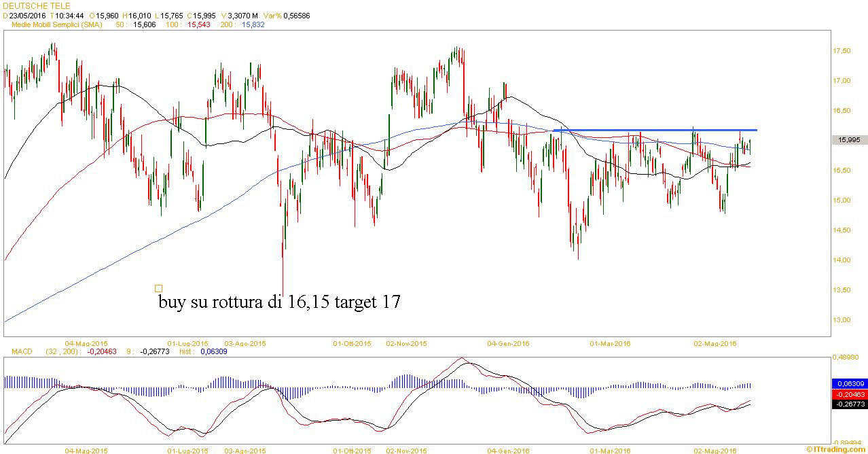Select the 'buy su rottura di 16,15' annotation text
Screen dimensions: 868x454
click(279, 301)
